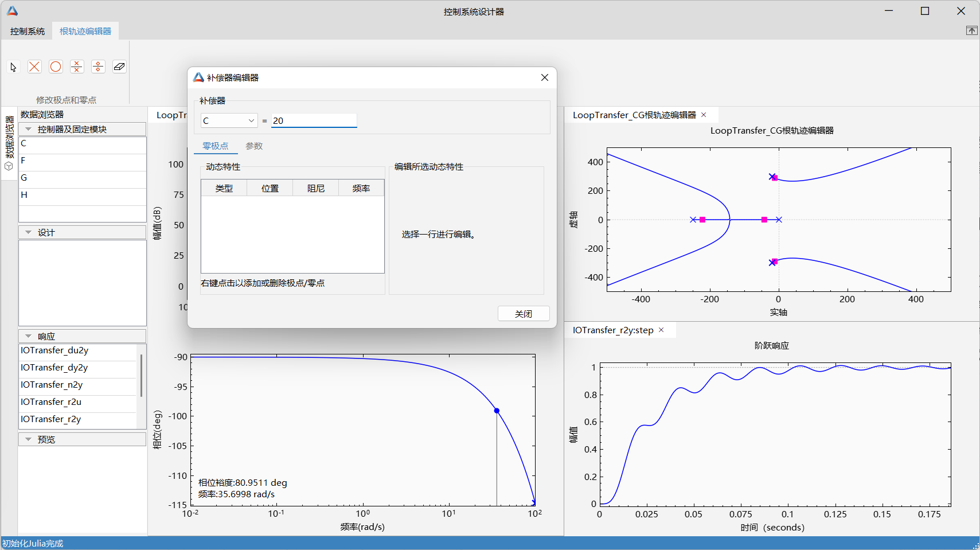Click the compensator gain field showing 20
980x550 pixels.
[x=314, y=120]
